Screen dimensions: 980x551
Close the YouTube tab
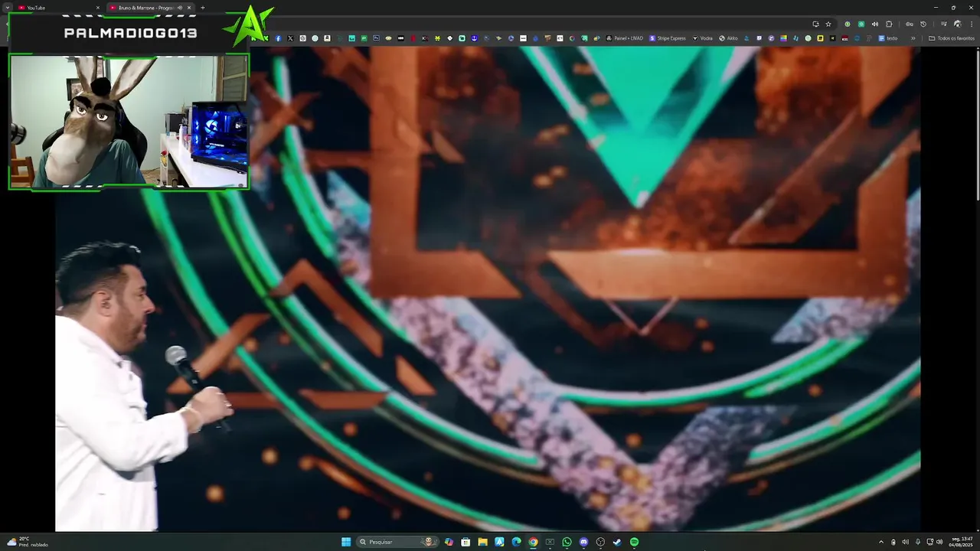coord(98,8)
